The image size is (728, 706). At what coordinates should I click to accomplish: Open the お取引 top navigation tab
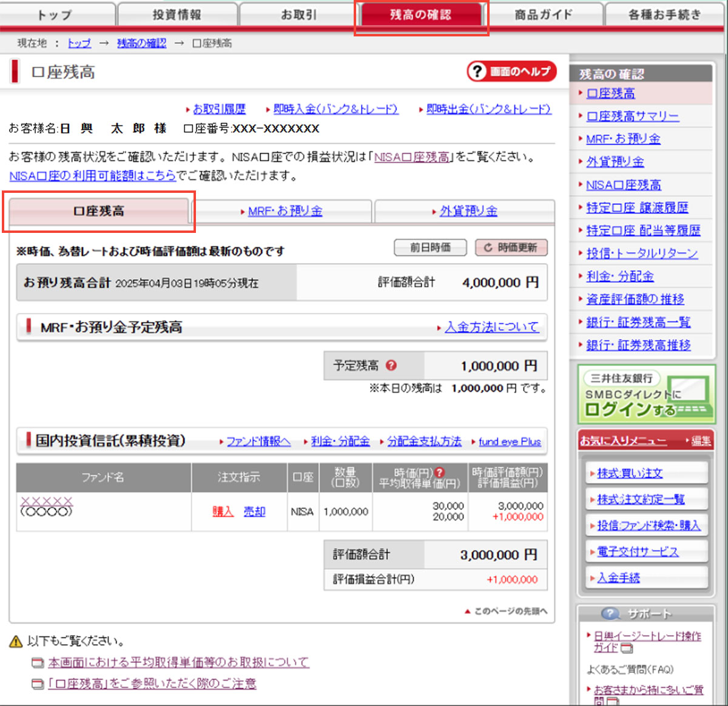click(x=298, y=15)
